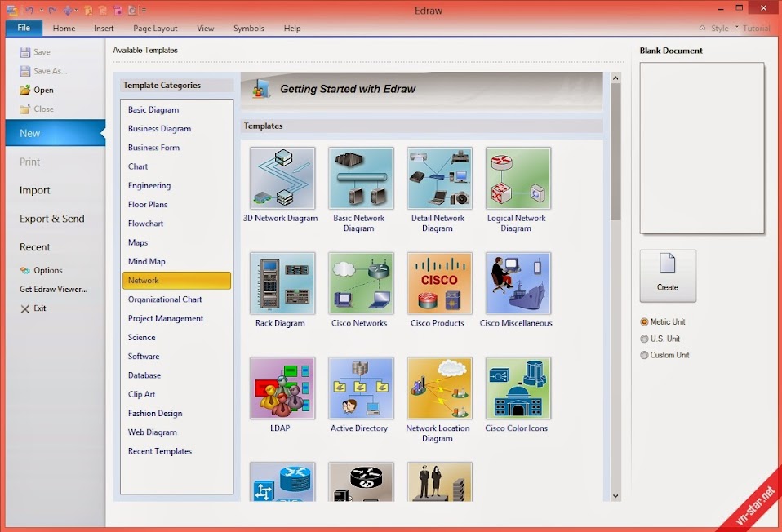This screenshot has height=532, width=782.
Task: Open the File tab
Action: (24, 28)
